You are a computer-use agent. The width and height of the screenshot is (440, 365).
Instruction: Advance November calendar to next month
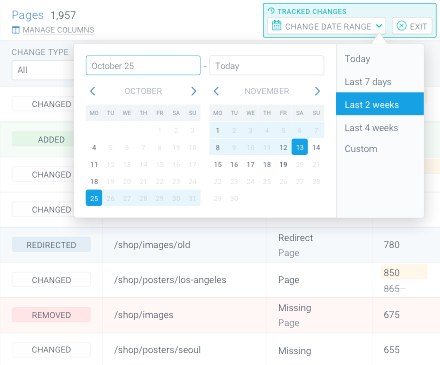317,91
